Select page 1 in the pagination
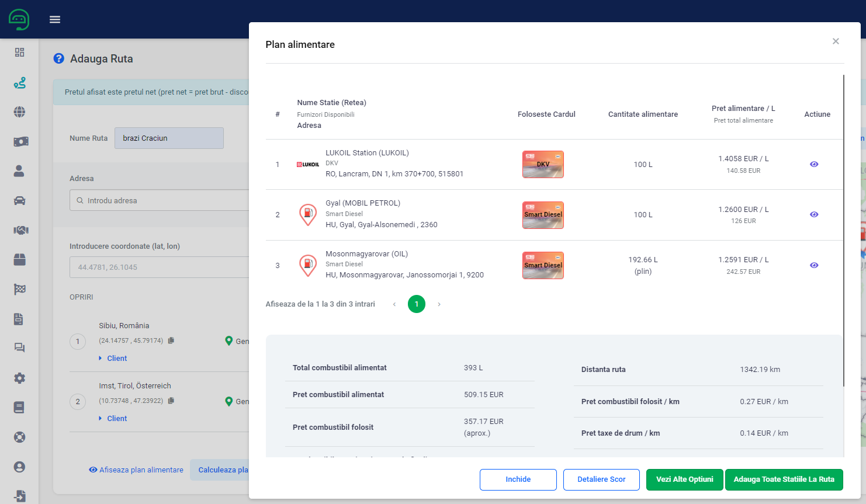866x504 pixels. click(417, 304)
